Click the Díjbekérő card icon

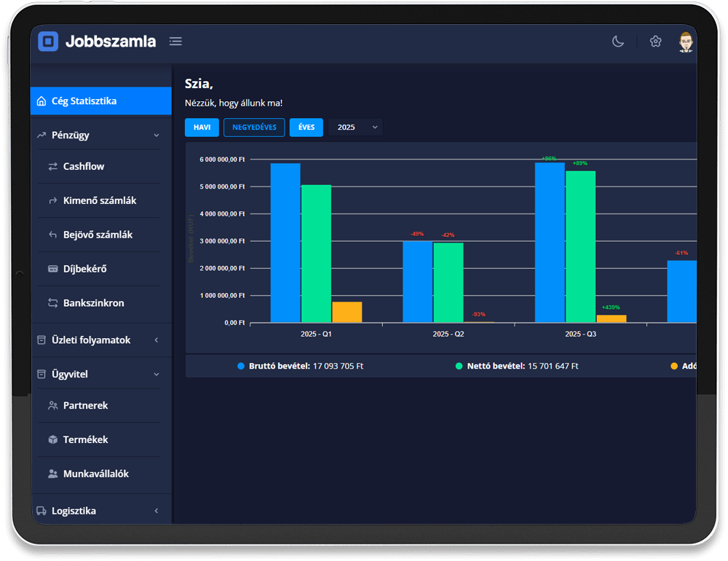pyautogui.click(x=53, y=269)
